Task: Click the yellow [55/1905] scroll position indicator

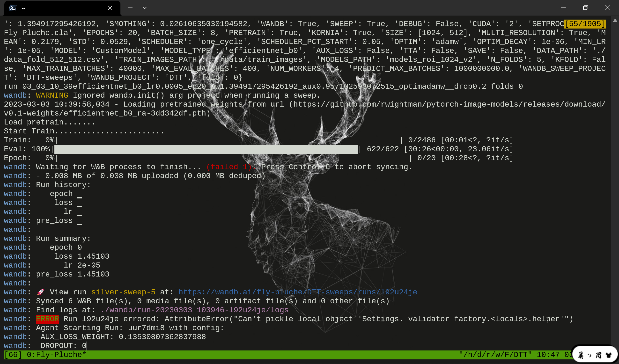Action: coord(585,24)
